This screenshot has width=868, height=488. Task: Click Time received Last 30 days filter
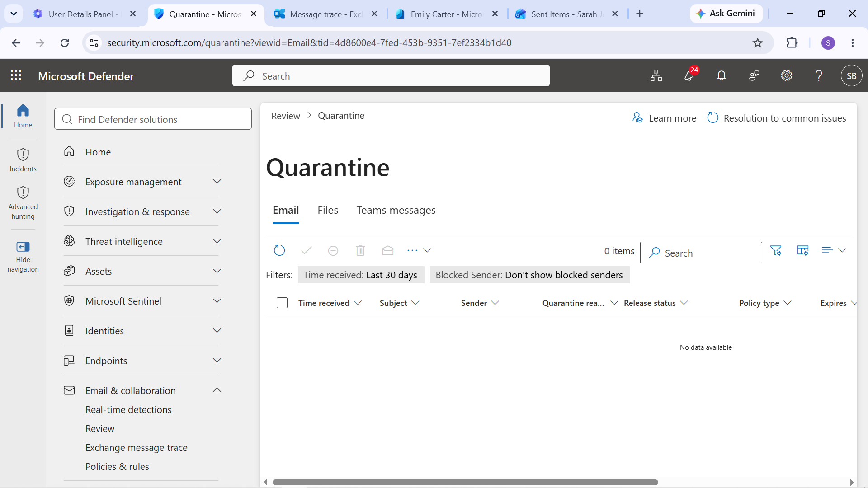pos(361,275)
